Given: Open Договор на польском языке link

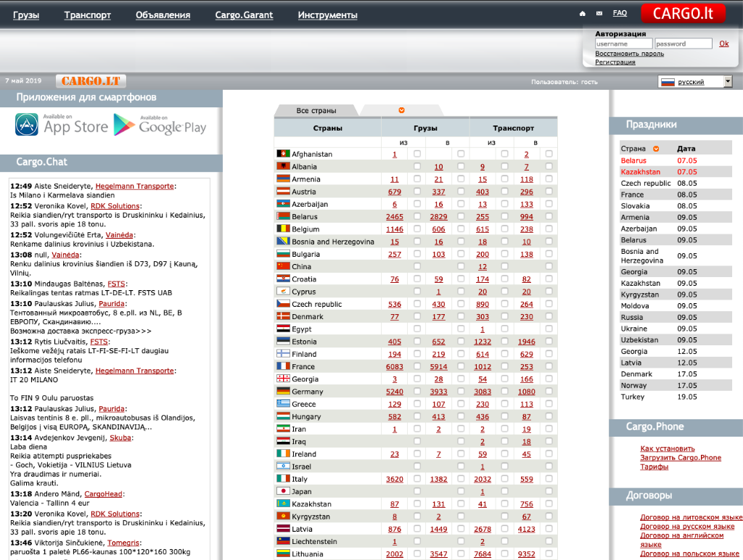Looking at the screenshot, I should [x=689, y=553].
